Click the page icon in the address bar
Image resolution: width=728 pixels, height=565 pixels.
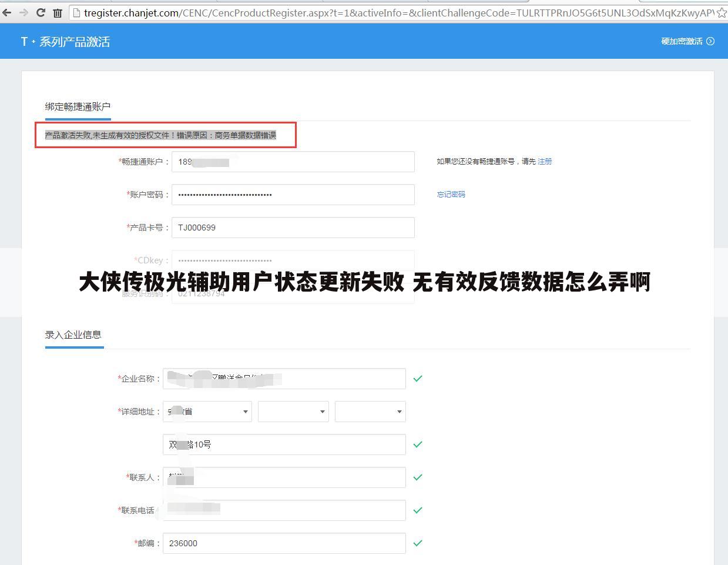click(76, 12)
